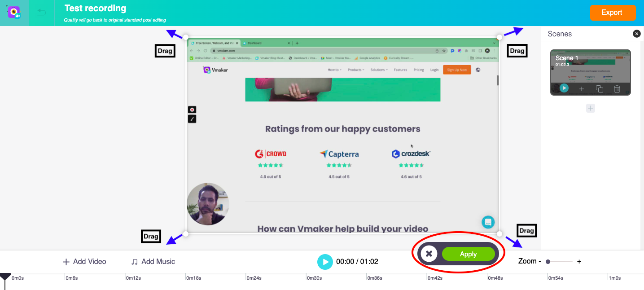644x290 pixels.
Task: Delete Scene 1 with the trash icon
Action: (x=617, y=89)
